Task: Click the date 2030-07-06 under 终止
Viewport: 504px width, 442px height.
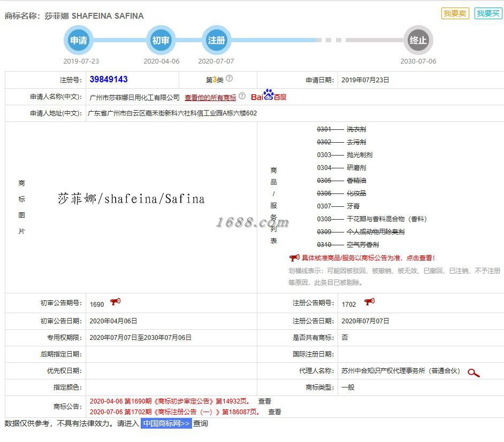Action: click(x=418, y=61)
